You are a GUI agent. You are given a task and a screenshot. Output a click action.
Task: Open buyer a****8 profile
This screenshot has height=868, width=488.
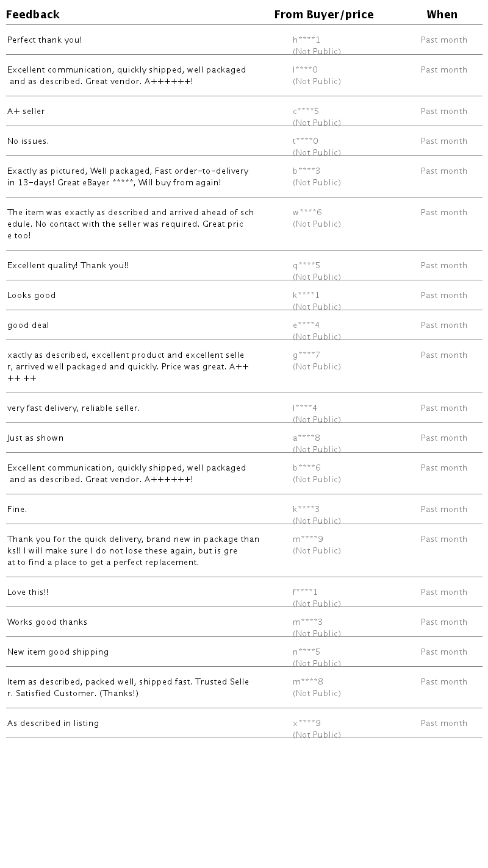click(306, 438)
